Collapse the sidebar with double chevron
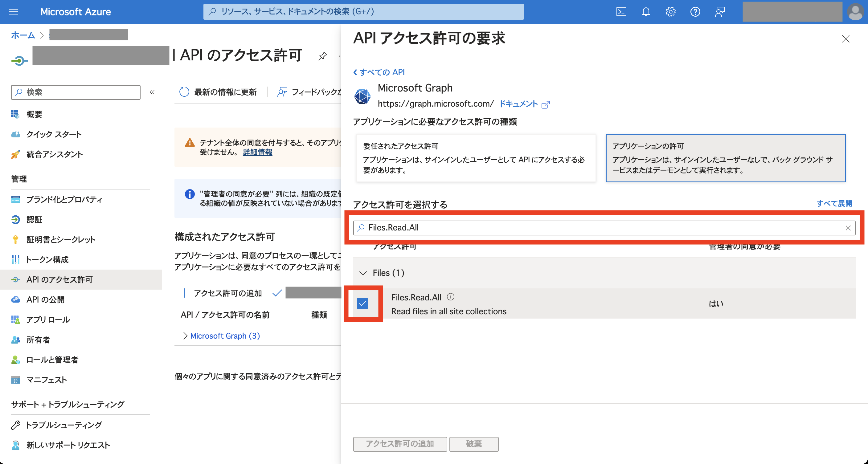Image resolution: width=868 pixels, height=464 pixels. tap(152, 92)
